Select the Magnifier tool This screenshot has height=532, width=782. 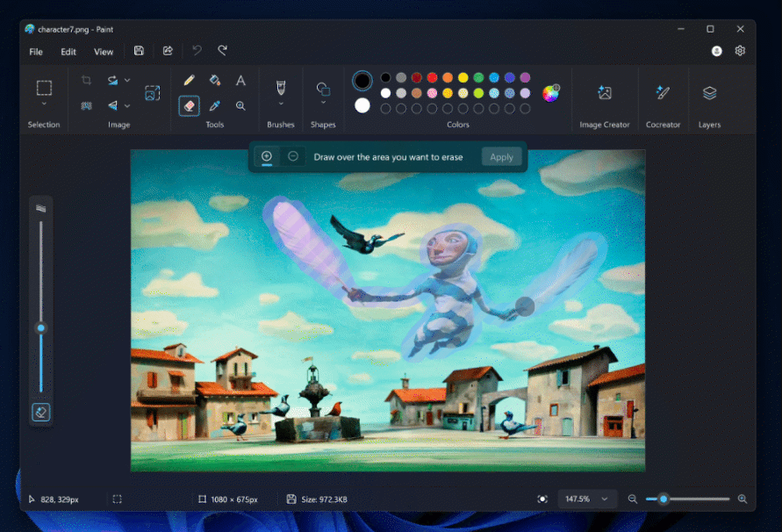[240, 105]
